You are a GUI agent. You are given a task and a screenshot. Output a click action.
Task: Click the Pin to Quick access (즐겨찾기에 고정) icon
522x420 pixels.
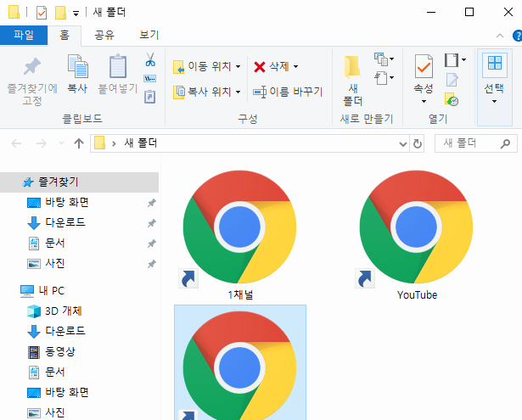click(x=32, y=66)
